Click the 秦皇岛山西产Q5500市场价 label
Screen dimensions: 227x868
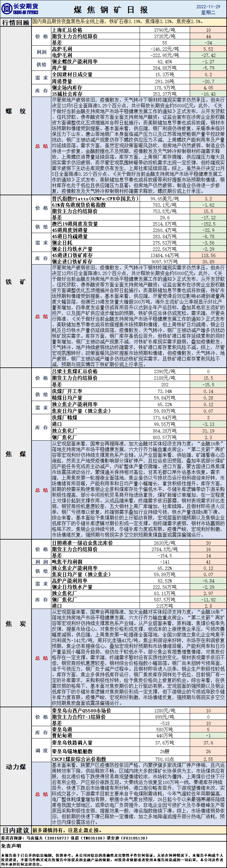click(81, 710)
